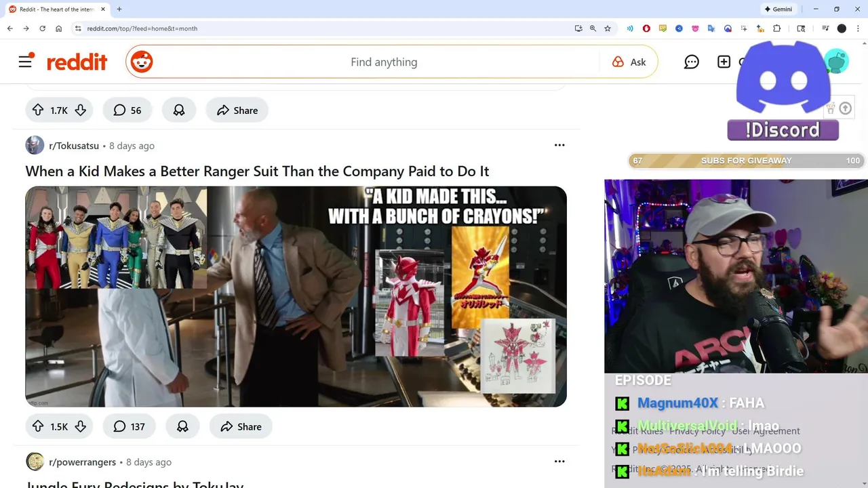Open the zoom magnifier in address bar
Image resolution: width=868 pixels, height=488 pixels.
(593, 28)
